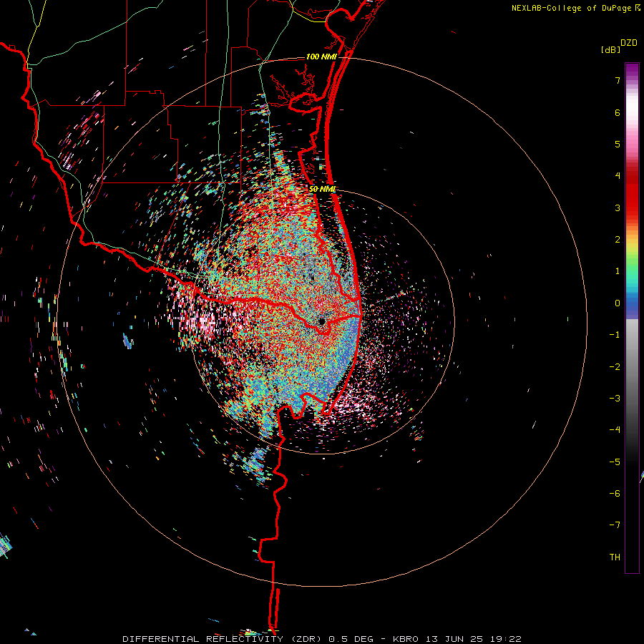Click the 19:22 timestamp in caption
Image resolution: width=644 pixels, height=644 pixels.
point(504,639)
